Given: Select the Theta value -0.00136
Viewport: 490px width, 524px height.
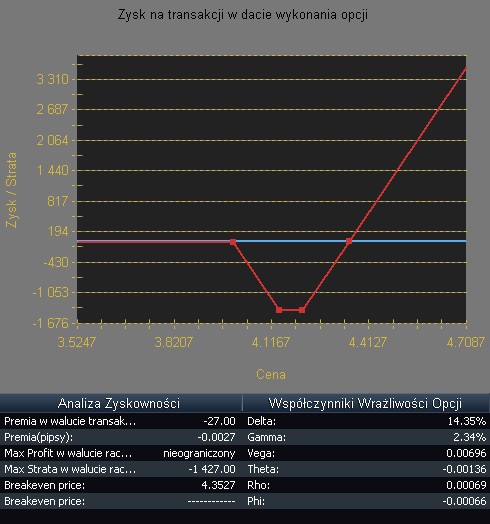Looking at the screenshot, I should point(464,469).
